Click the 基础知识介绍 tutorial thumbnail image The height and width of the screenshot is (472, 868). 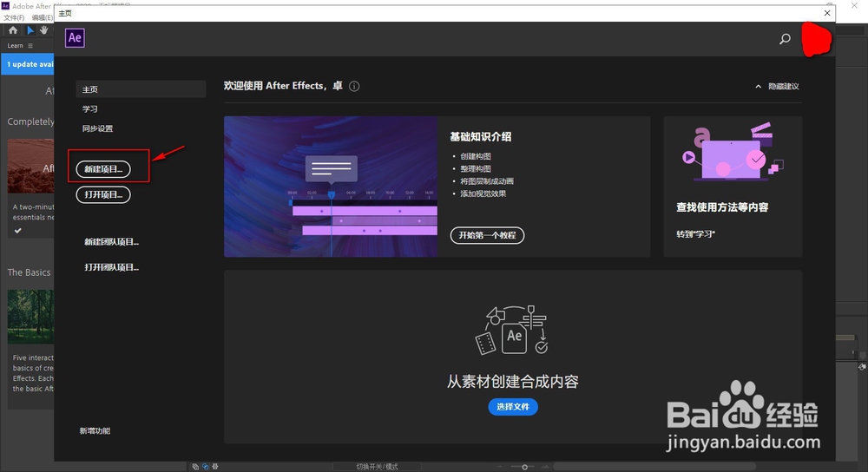[331, 187]
